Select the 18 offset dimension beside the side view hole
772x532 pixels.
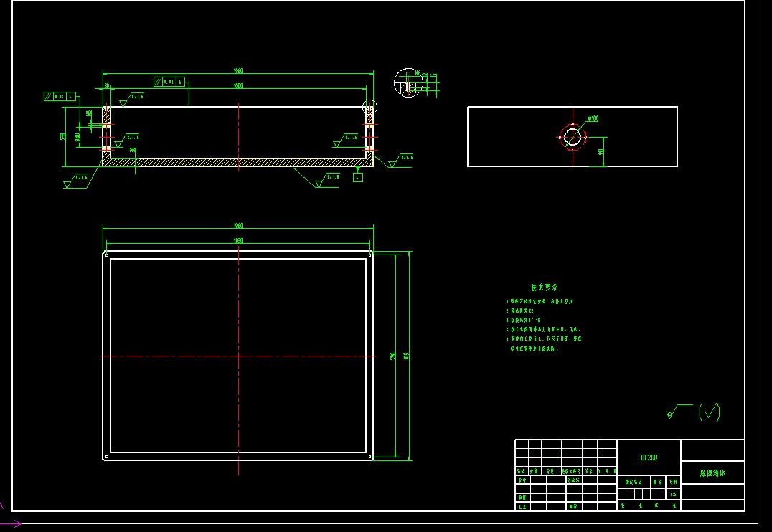click(x=601, y=151)
